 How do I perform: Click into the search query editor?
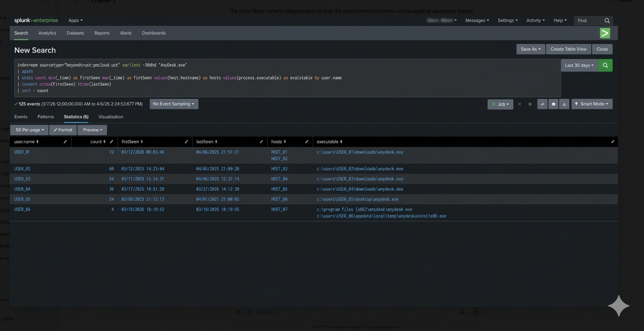click(287, 78)
